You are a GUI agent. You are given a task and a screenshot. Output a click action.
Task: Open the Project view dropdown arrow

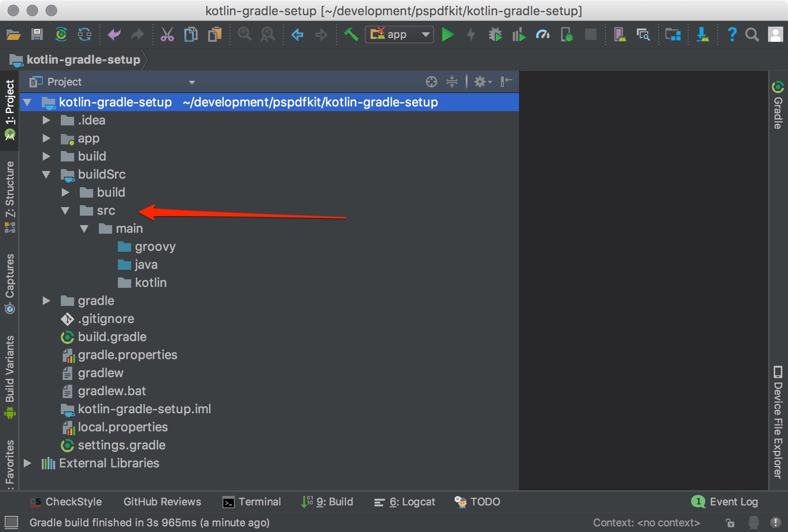(x=192, y=82)
